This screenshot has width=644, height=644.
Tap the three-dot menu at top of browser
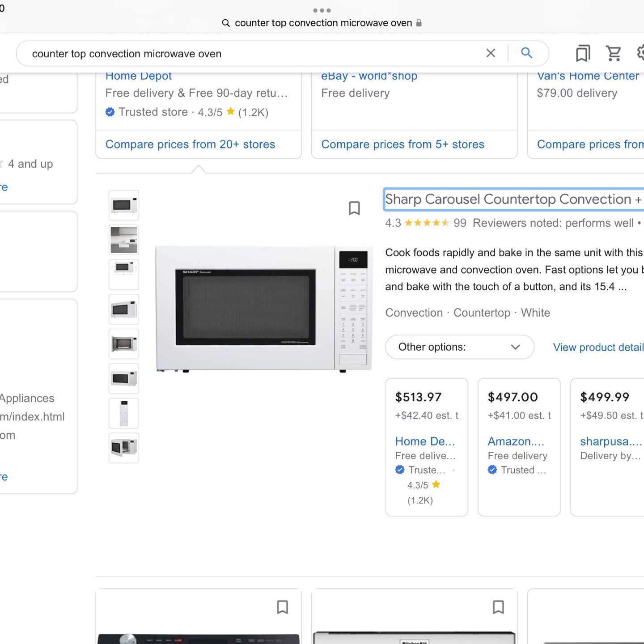pyautogui.click(x=322, y=10)
